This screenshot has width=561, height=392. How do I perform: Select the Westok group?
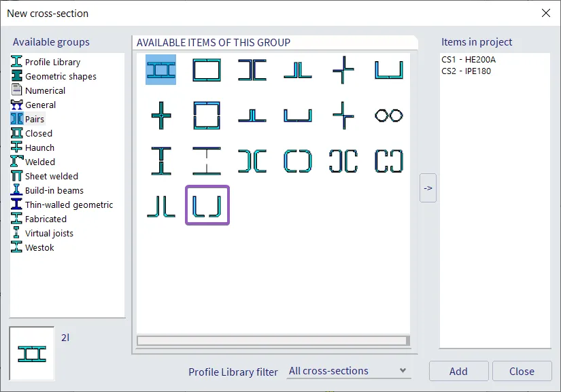point(39,247)
